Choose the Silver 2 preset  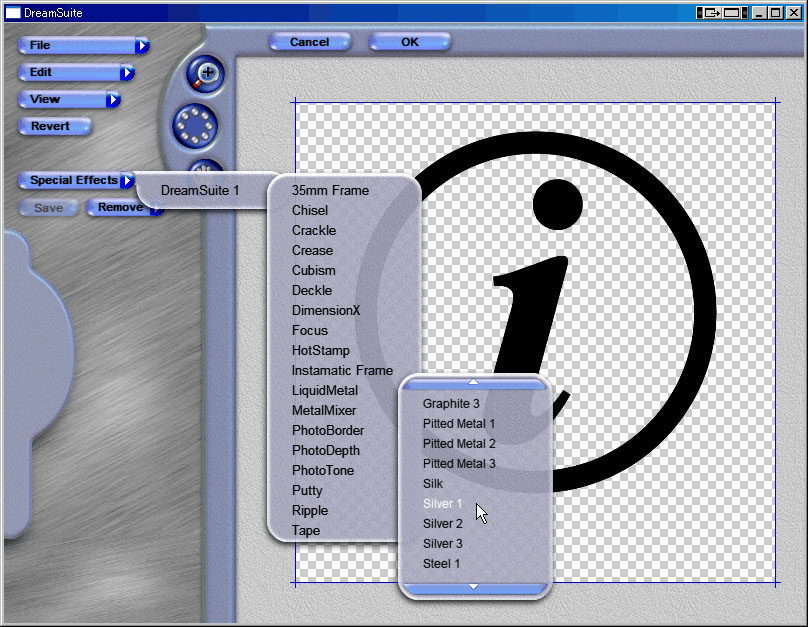click(x=443, y=524)
